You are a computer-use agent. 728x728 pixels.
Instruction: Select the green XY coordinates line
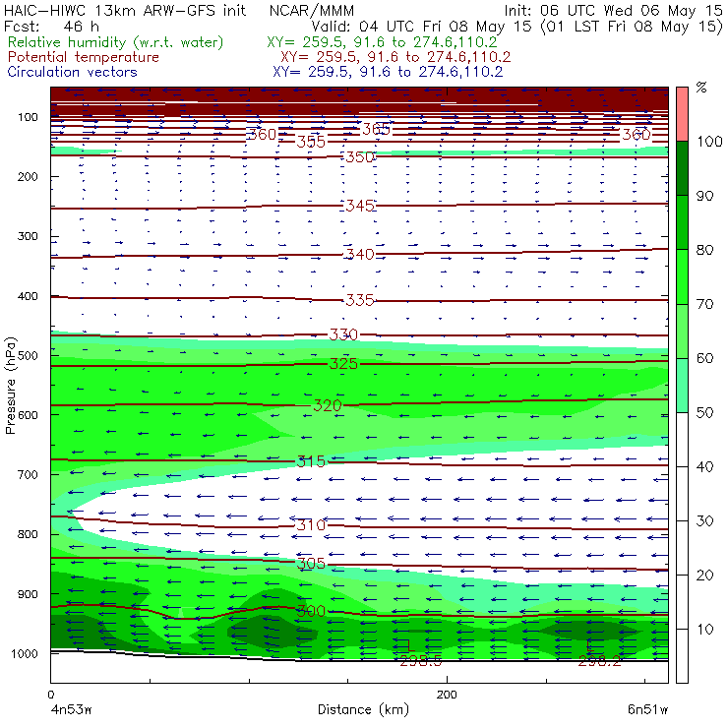[382, 42]
